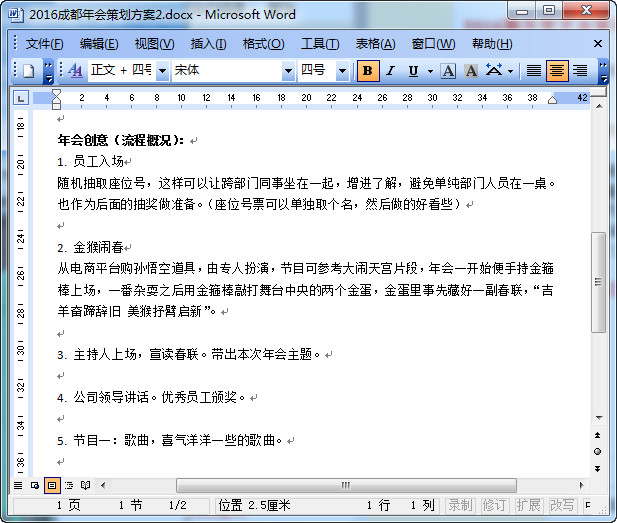Open the underline style dropdown arrow
Viewport: 617px width, 523px height.
click(x=430, y=71)
